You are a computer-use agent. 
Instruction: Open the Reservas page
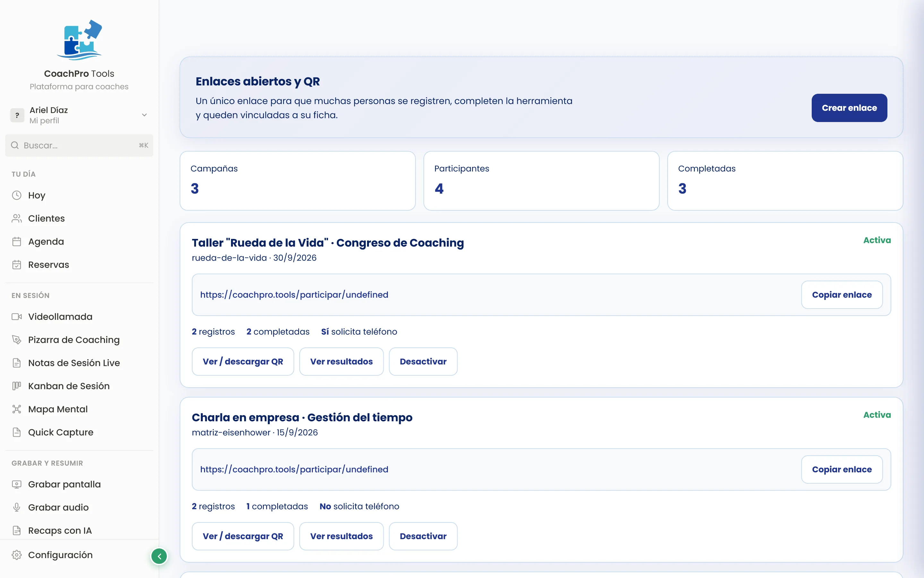coord(79,265)
